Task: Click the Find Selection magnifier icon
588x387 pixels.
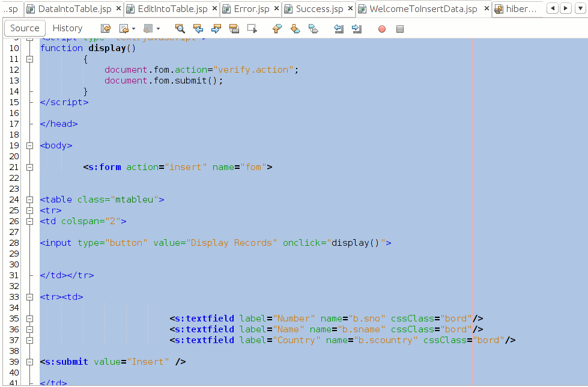Action: (x=180, y=28)
